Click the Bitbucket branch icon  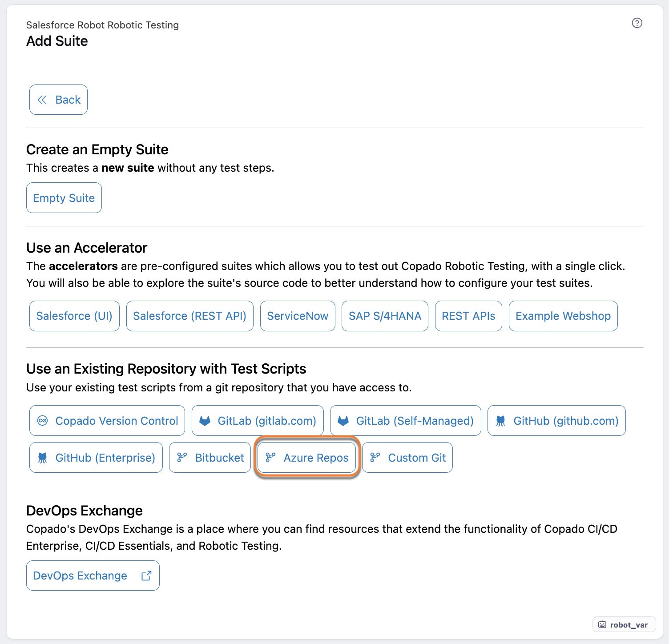point(182,458)
